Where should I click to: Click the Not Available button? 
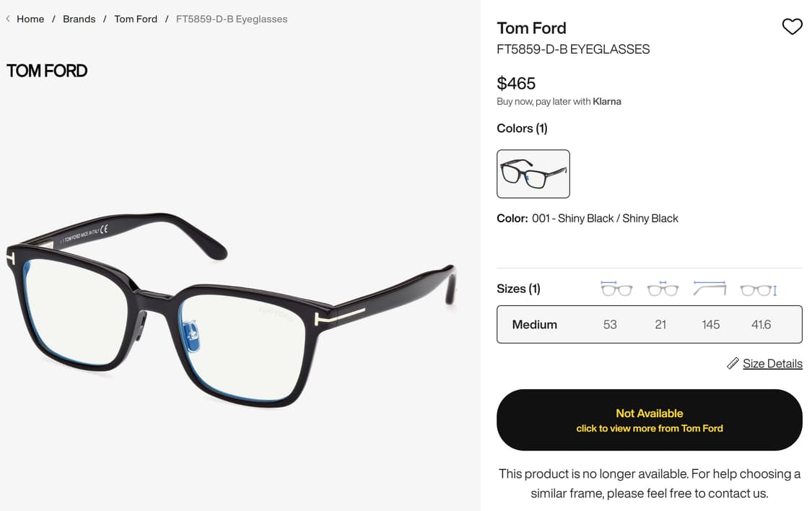[x=649, y=420]
